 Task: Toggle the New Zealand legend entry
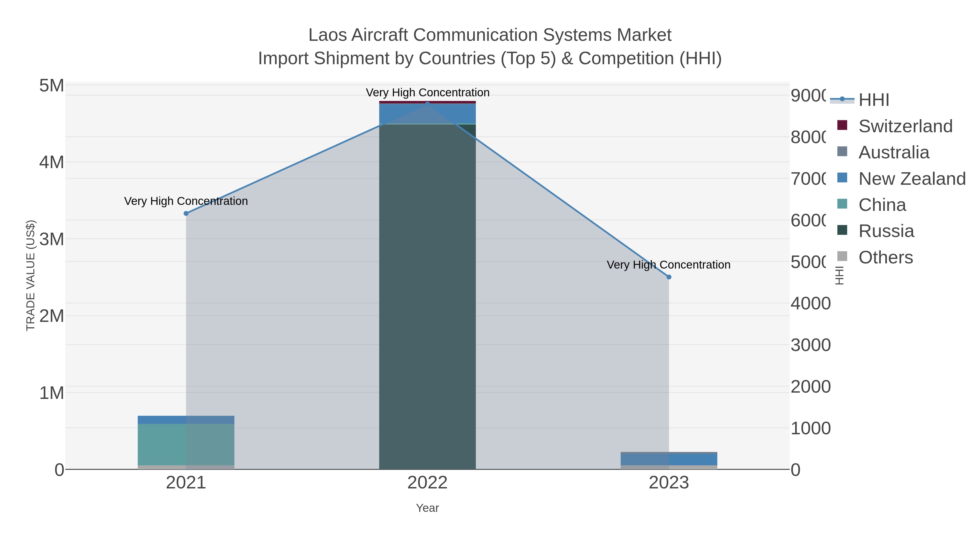[x=901, y=178]
